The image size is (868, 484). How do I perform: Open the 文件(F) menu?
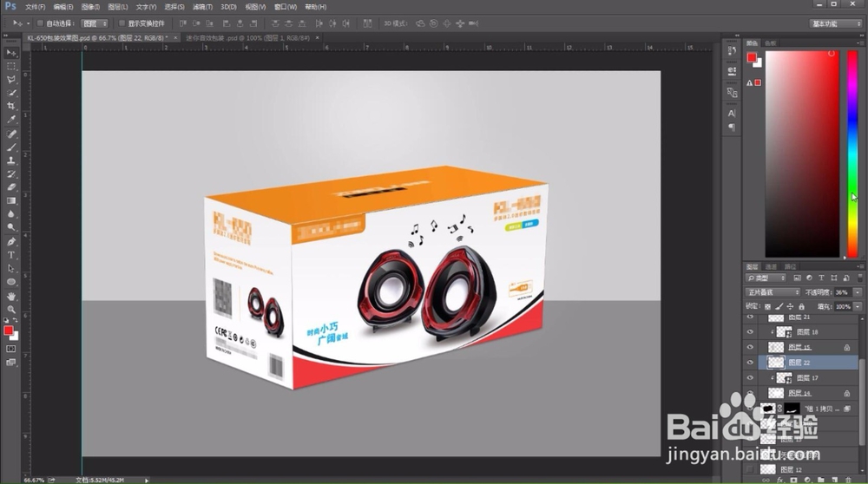pos(35,7)
